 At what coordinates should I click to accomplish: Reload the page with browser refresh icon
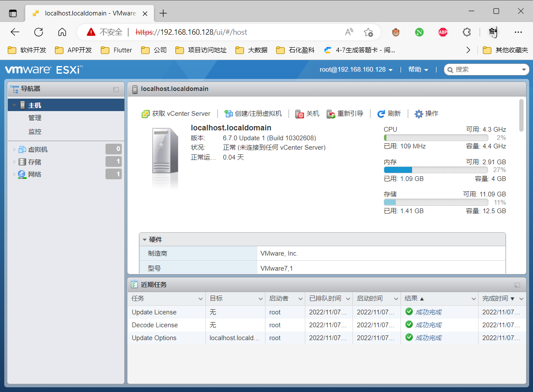39,32
